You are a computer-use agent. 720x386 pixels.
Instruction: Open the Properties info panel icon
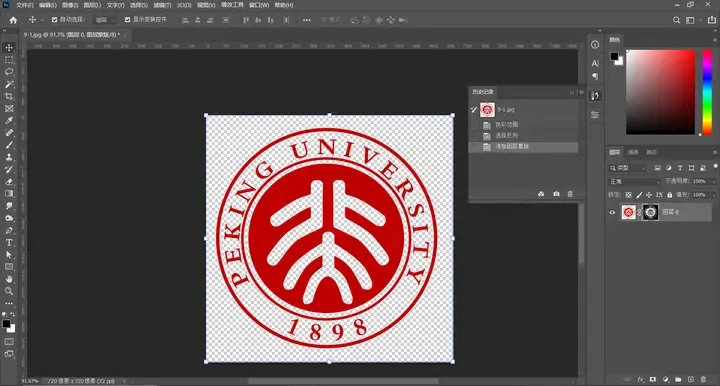595,45
